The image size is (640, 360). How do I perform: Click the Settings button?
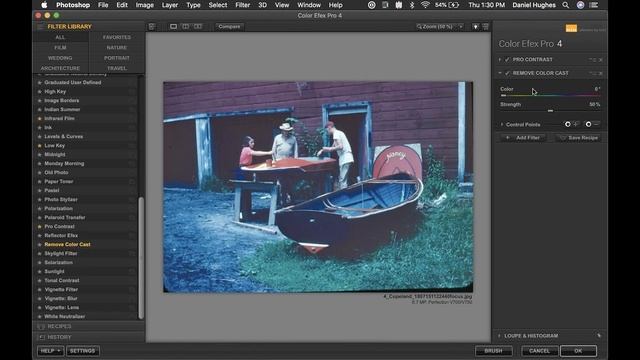[x=82, y=351]
